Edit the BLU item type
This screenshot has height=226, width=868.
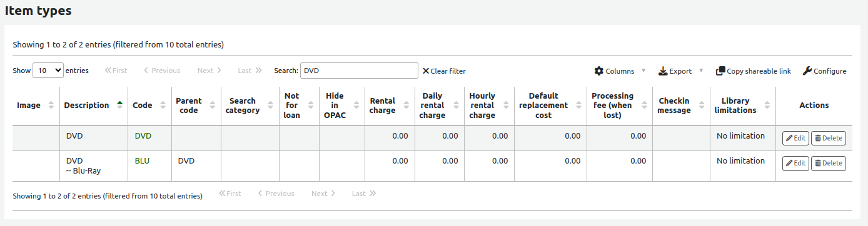tap(795, 163)
